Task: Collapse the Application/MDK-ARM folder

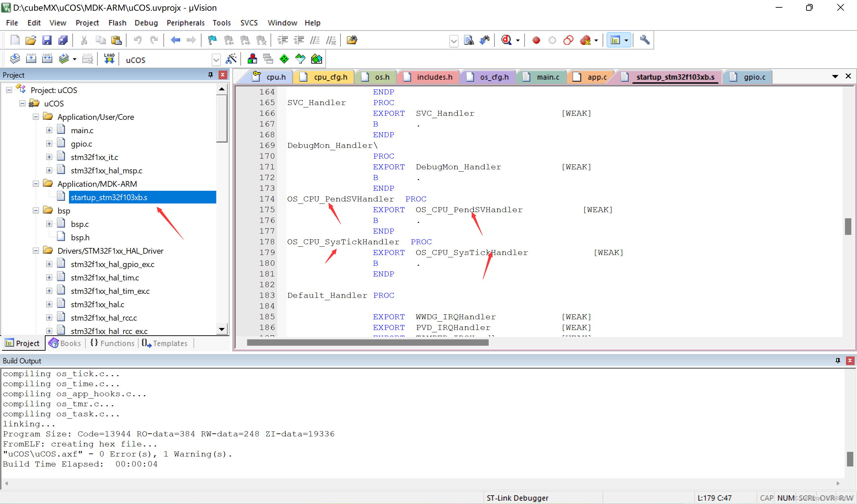Action: (x=36, y=184)
